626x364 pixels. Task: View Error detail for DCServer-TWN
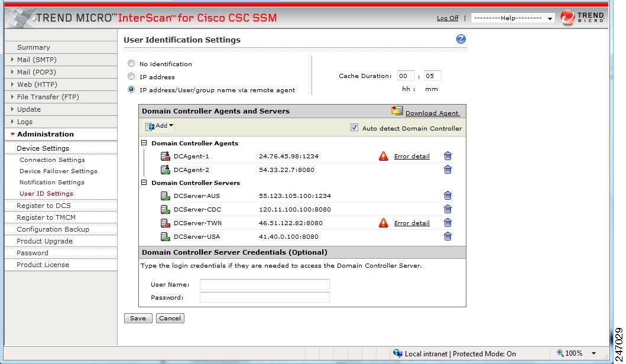pos(411,223)
